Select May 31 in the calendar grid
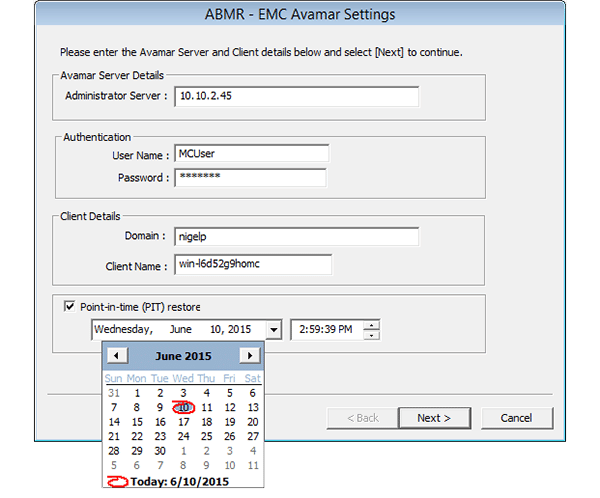 (114, 393)
